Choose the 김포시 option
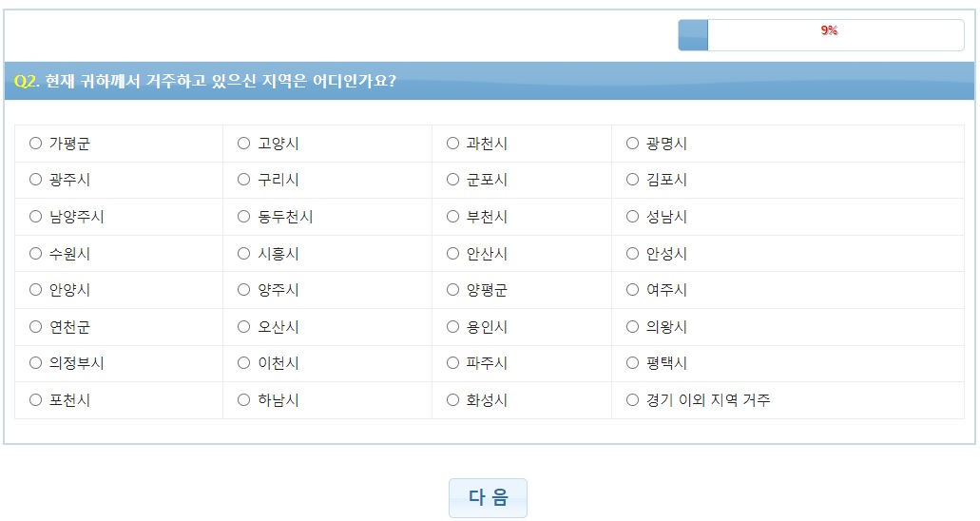Screen dimensions: 980x521 632,180
